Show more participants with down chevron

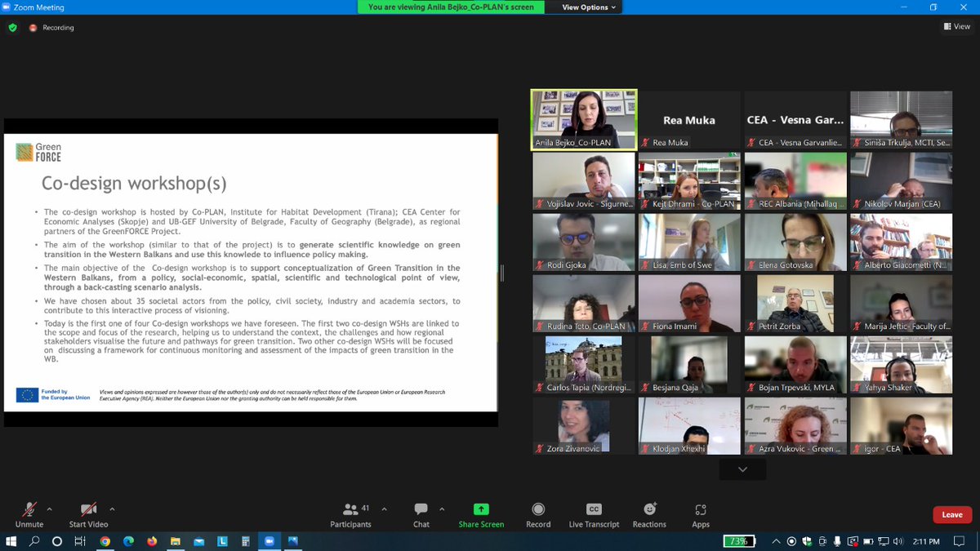pyautogui.click(x=742, y=469)
